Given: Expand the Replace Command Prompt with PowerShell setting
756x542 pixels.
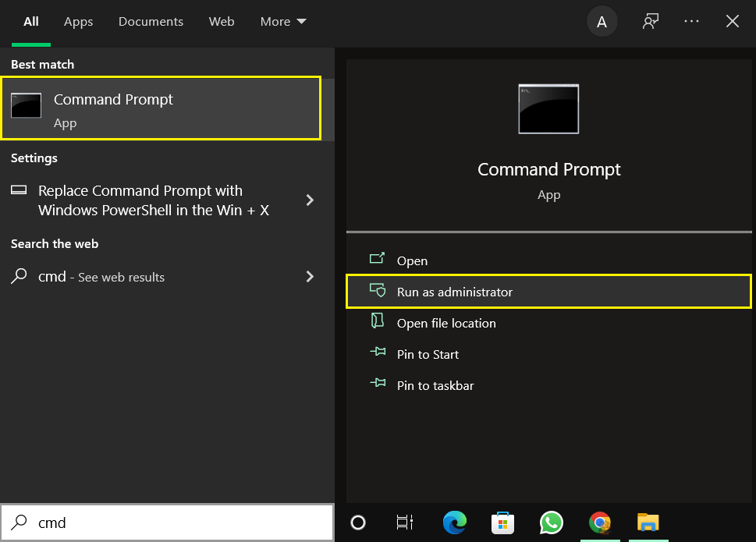Looking at the screenshot, I should pyautogui.click(x=310, y=200).
